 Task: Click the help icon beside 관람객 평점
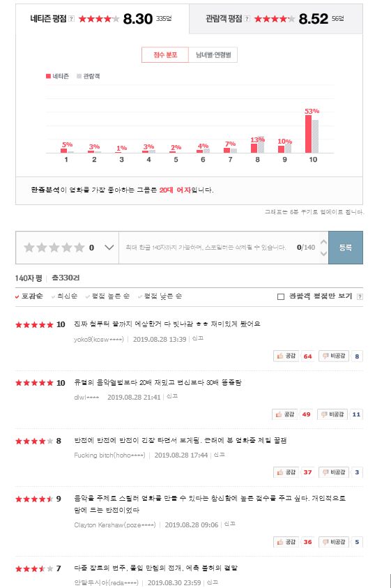pos(247,19)
